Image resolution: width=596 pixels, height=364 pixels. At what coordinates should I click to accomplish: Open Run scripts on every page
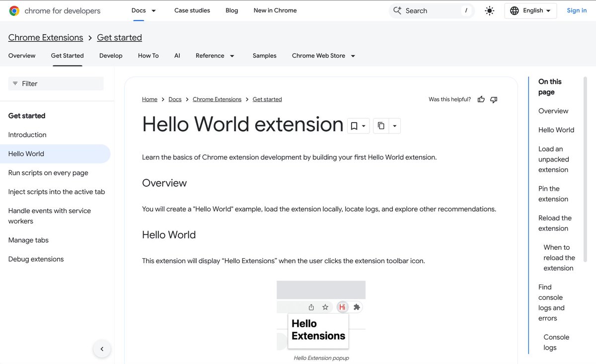pos(48,173)
